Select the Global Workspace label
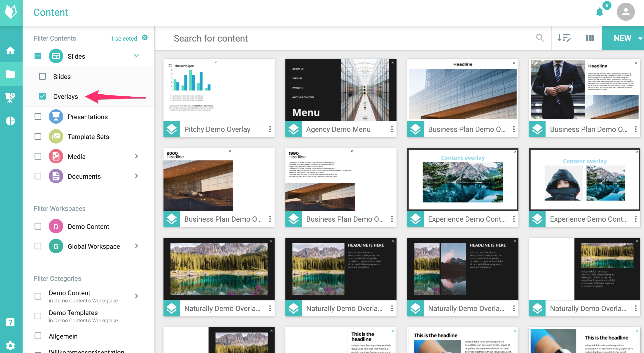 [94, 246]
